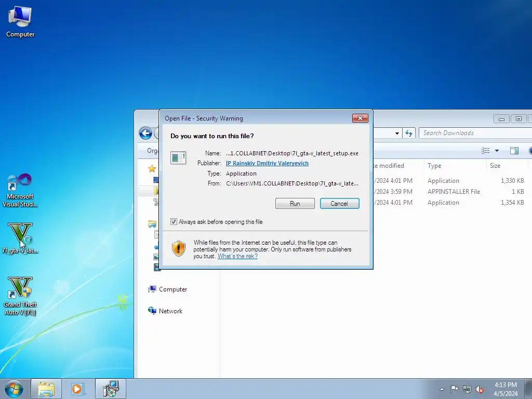Open Computer in Explorer navigation pane

168,289
